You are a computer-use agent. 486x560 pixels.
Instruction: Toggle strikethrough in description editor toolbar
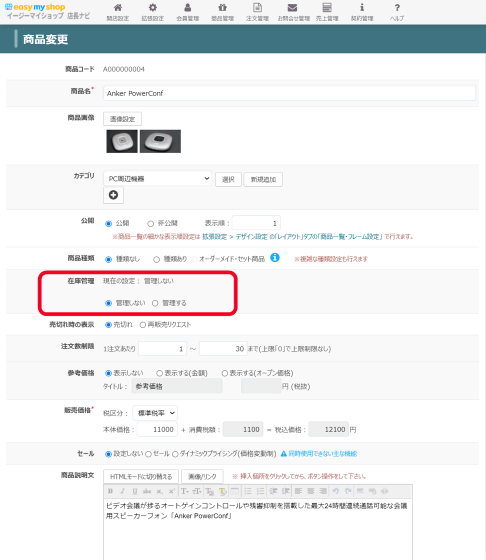pos(147,491)
